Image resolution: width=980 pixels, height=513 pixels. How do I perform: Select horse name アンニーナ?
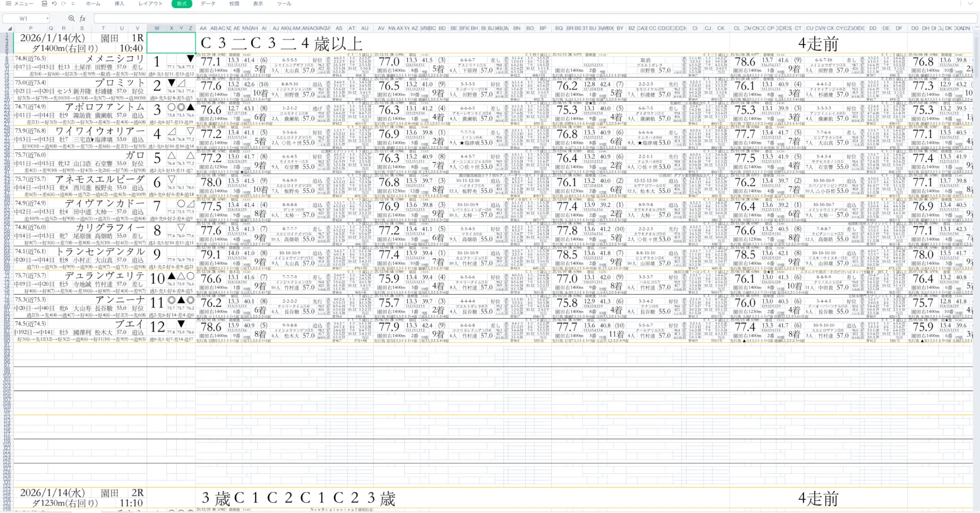click(x=120, y=300)
